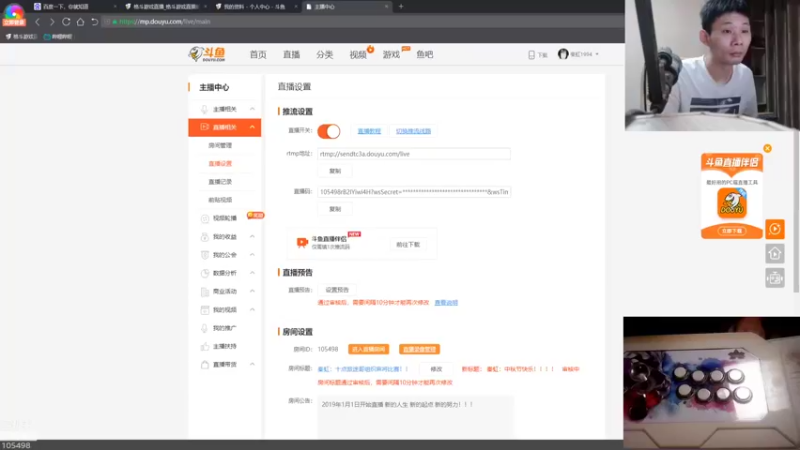Click money-bag icon beside 我的收益
This screenshot has height=450, width=800.
(205, 237)
